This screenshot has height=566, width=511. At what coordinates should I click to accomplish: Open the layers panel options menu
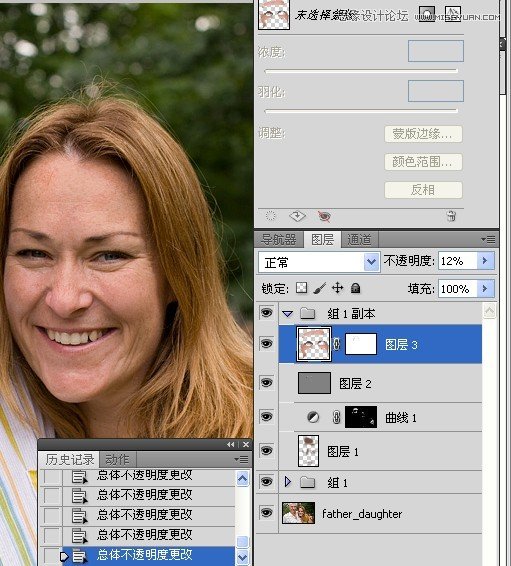[x=488, y=239]
